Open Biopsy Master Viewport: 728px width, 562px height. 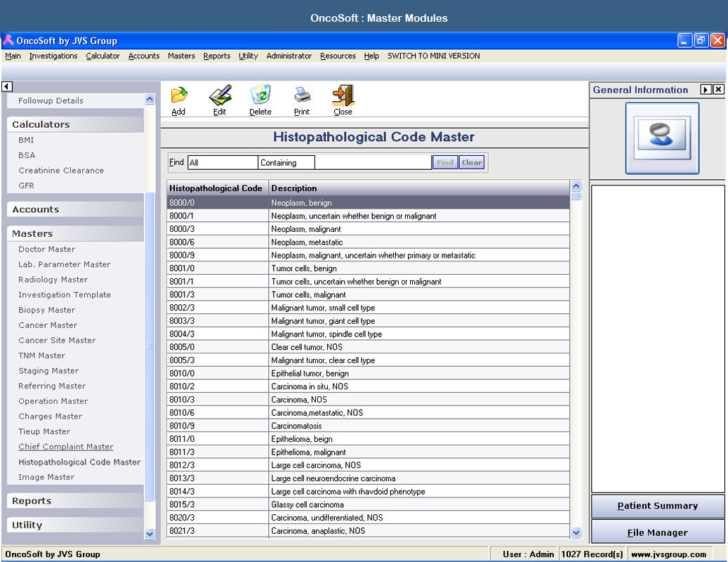coord(46,310)
